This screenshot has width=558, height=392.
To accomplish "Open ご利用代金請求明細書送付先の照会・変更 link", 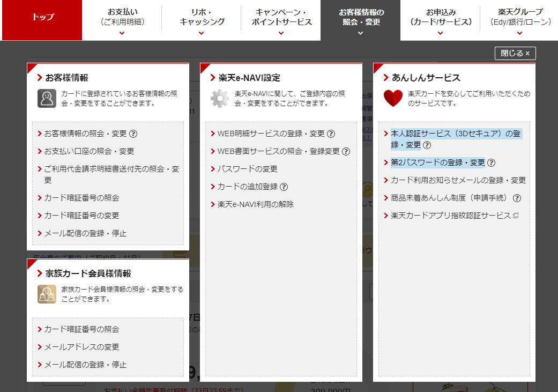I will (x=111, y=174).
